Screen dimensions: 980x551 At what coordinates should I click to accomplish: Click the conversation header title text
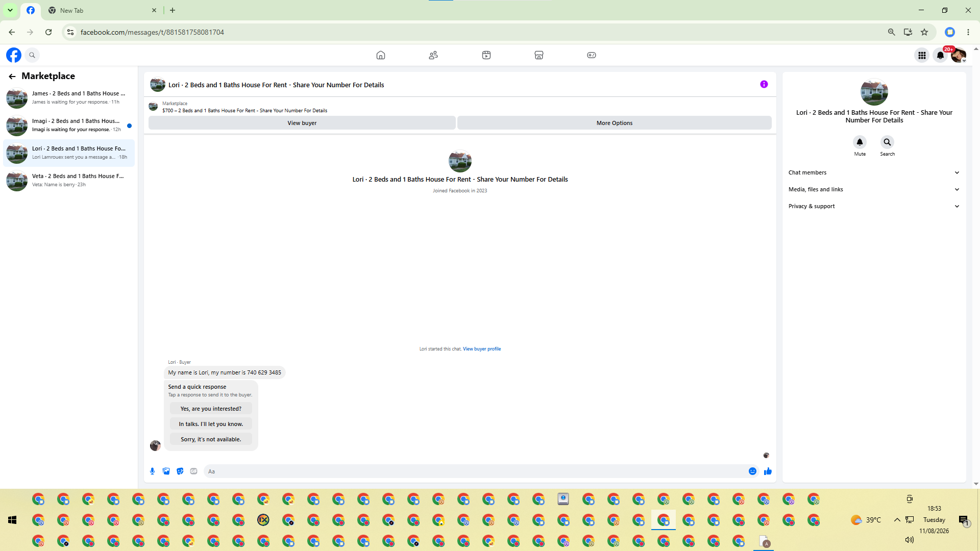(x=276, y=85)
